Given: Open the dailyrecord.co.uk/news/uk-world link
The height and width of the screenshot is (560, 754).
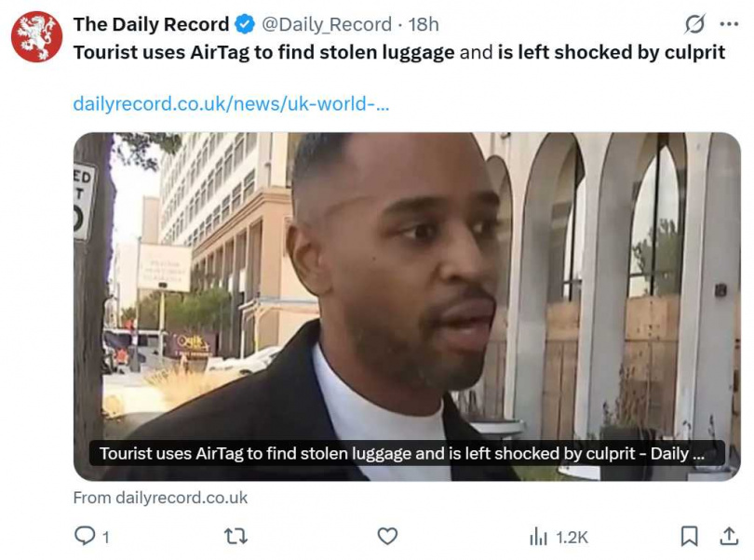Looking at the screenshot, I should pyautogui.click(x=231, y=103).
